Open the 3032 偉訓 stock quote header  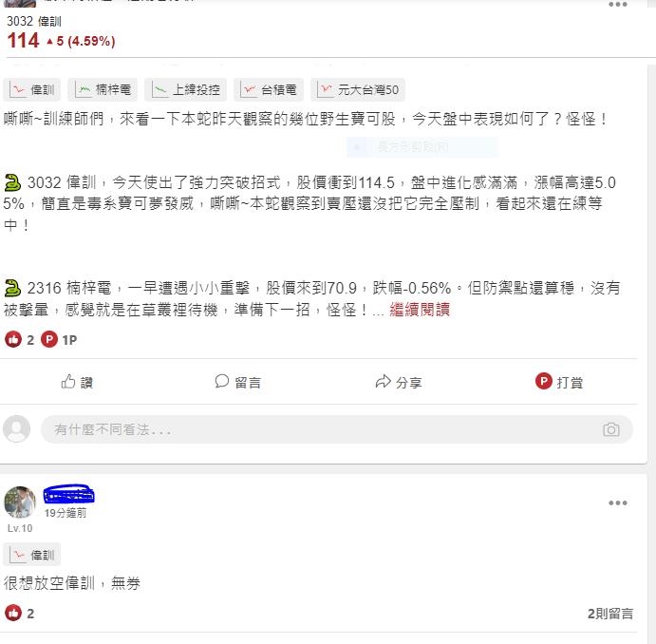61,32
